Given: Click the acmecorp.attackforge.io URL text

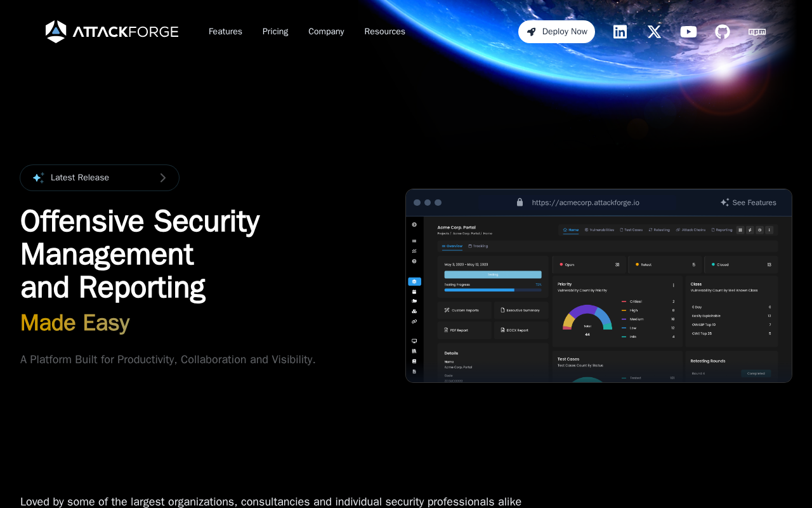Looking at the screenshot, I should point(586,203).
